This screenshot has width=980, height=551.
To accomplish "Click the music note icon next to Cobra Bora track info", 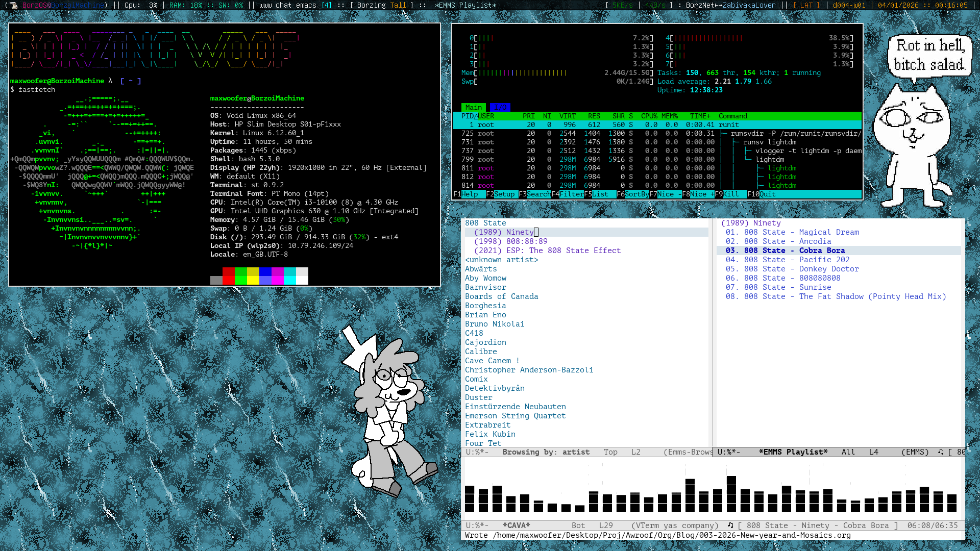I will pyautogui.click(x=730, y=525).
